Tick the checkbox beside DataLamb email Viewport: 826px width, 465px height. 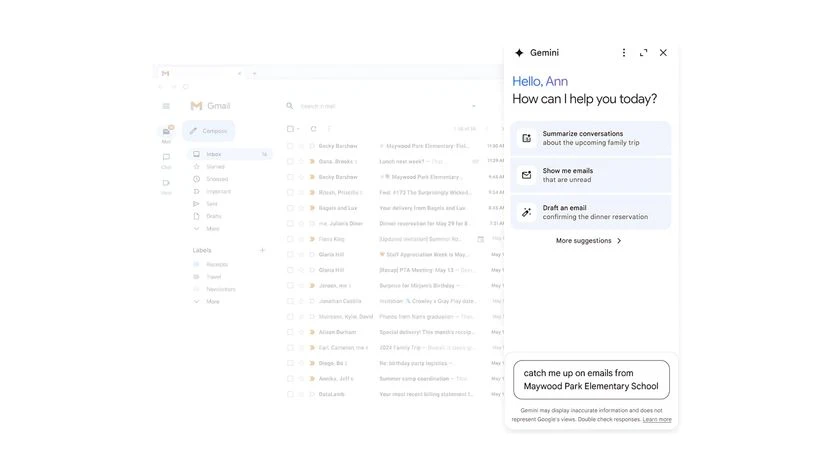point(291,394)
